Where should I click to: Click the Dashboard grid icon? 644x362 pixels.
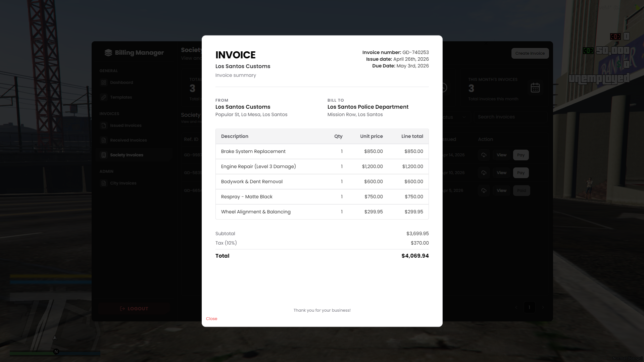[x=104, y=83]
